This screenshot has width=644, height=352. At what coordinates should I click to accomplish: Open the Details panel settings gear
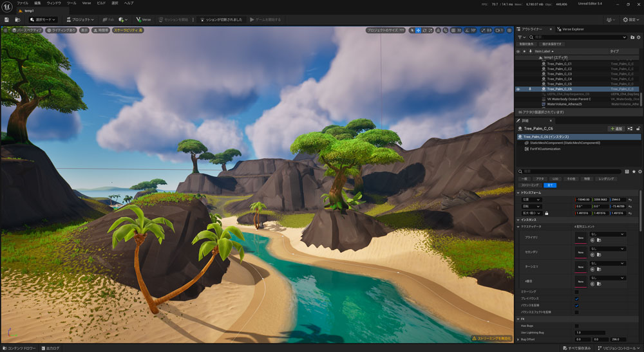pyautogui.click(x=640, y=171)
